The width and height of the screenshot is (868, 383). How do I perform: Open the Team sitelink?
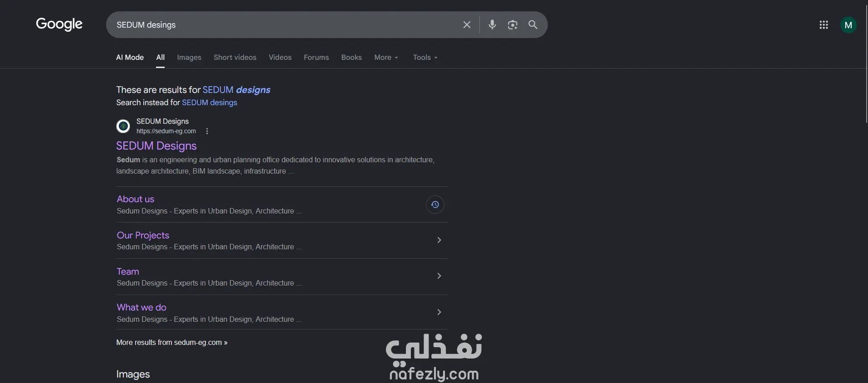coord(128,271)
